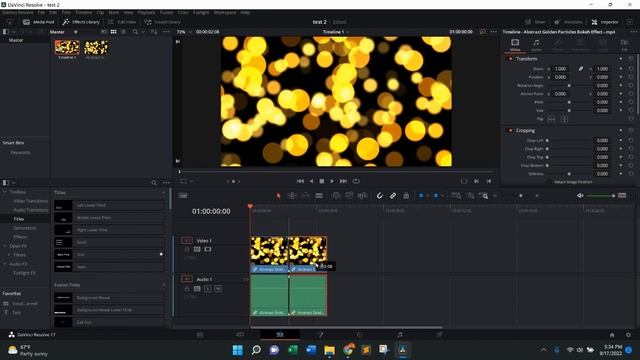Toggle zoom link chain in inspector
The height and width of the screenshot is (360, 640).
581,69
